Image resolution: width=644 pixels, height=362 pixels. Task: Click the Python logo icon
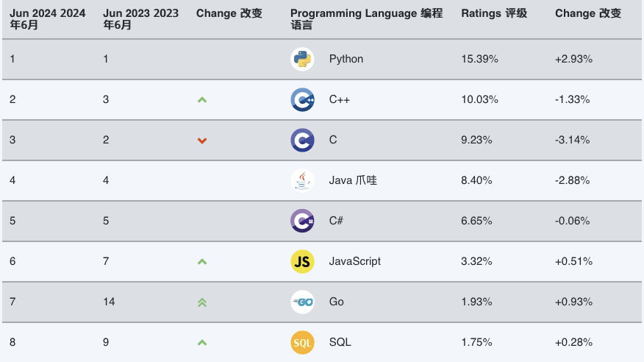coord(302,59)
